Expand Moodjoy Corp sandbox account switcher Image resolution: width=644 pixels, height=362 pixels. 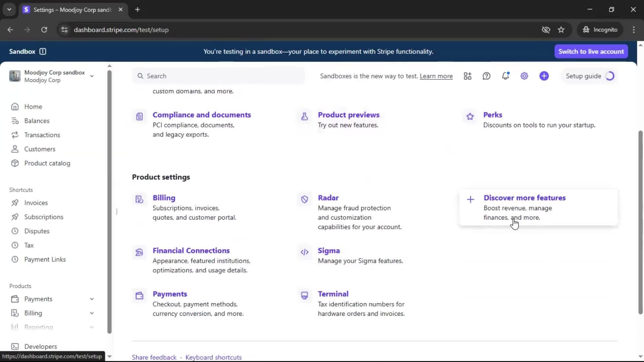tap(92, 76)
